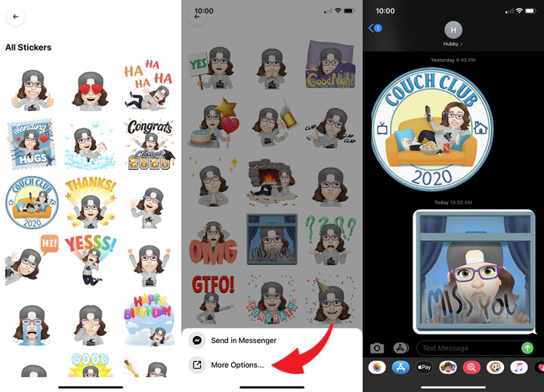Pick the YES sign sticker in dimmed panel
Screen dimensions: 544x392
[212, 68]
